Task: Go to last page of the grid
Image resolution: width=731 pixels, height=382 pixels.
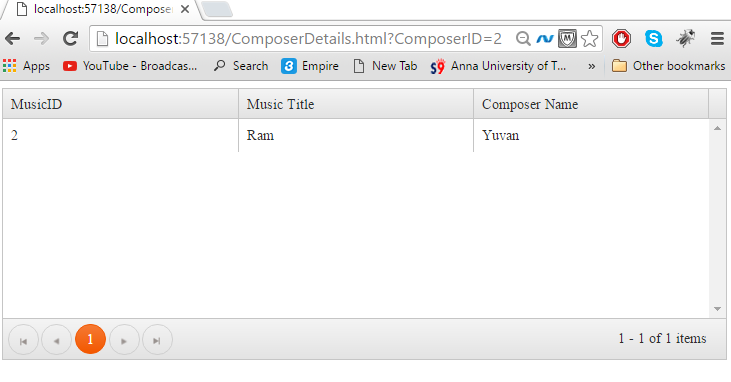Action: tap(157, 340)
